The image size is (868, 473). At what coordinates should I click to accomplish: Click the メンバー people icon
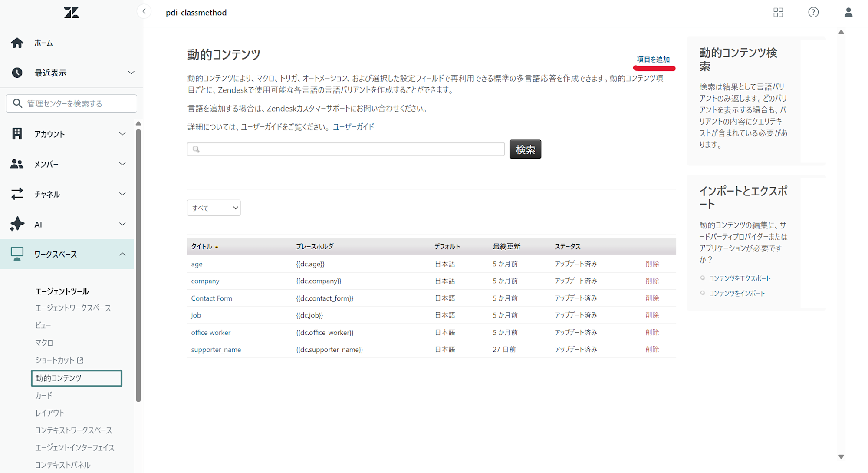(x=17, y=164)
